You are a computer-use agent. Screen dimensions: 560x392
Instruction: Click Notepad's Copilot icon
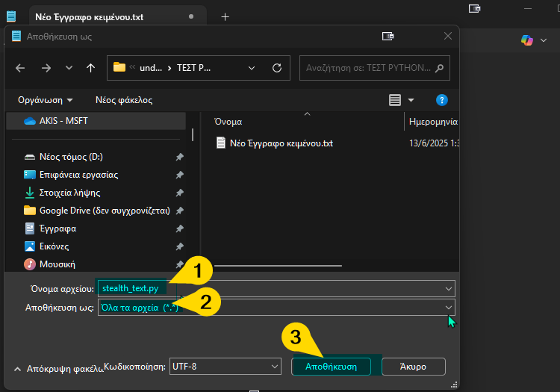[527, 40]
